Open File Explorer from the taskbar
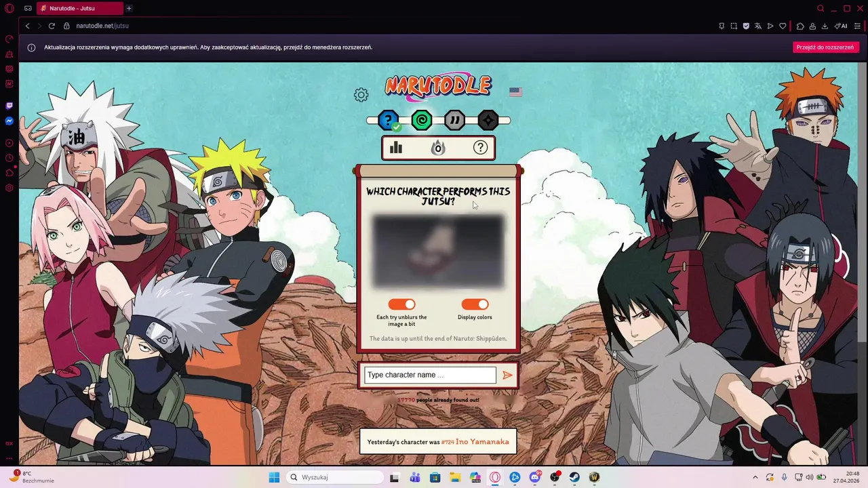Image resolution: width=868 pixels, height=488 pixels. click(455, 477)
